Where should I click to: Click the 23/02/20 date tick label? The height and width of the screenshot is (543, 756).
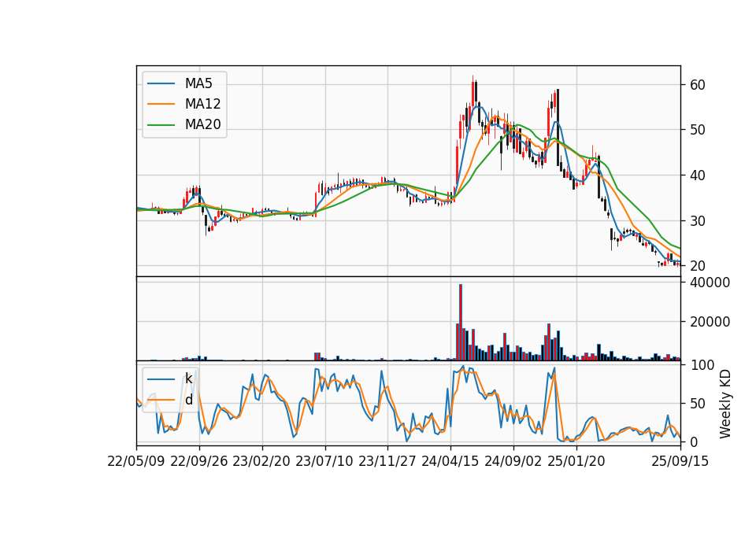coord(261,461)
